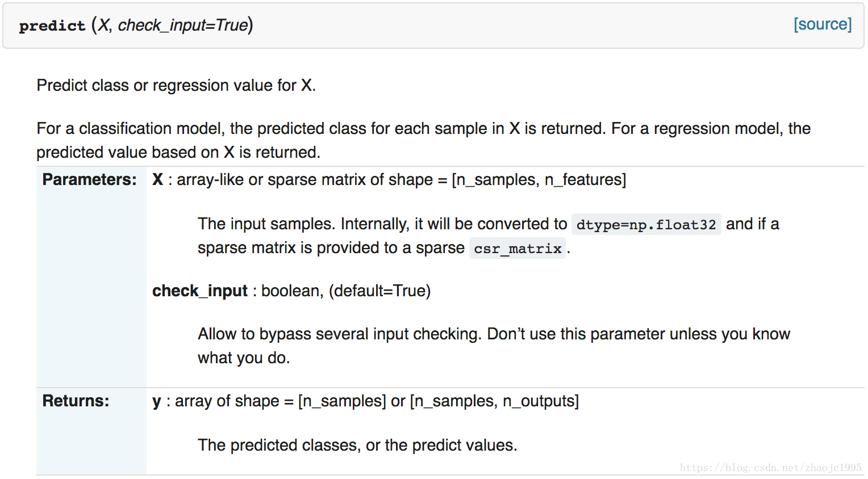
Task: Select the check_input=True signature text
Action: [x=183, y=26]
